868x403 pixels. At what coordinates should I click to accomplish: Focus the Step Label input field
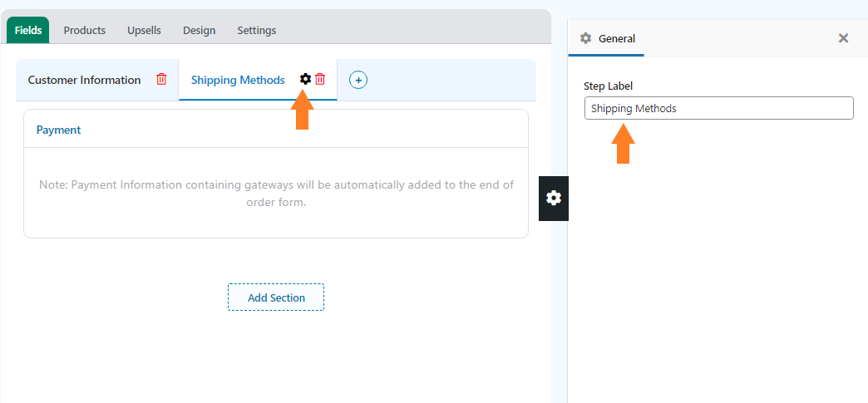point(719,108)
